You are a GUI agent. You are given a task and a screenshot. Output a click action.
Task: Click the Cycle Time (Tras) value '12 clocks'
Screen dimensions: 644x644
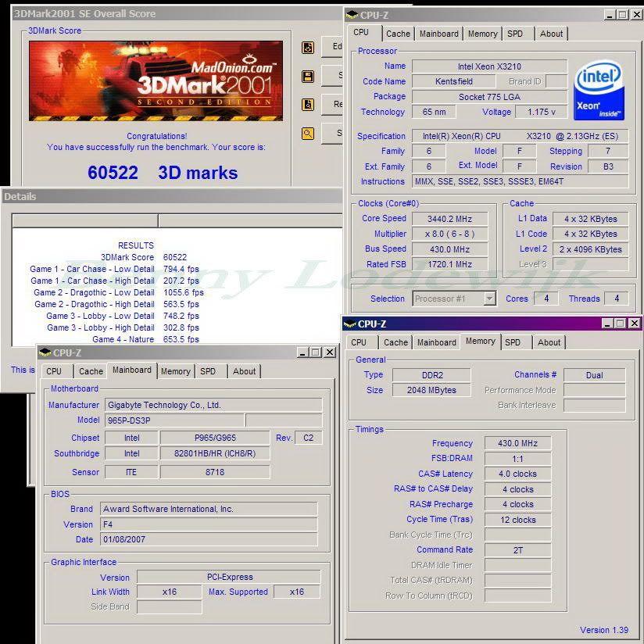pyautogui.click(x=517, y=520)
